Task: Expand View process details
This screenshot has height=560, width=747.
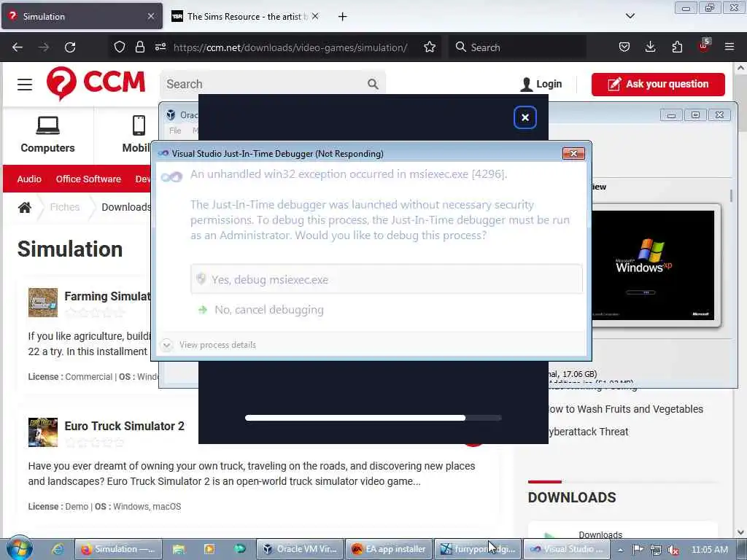Action: pos(209,345)
